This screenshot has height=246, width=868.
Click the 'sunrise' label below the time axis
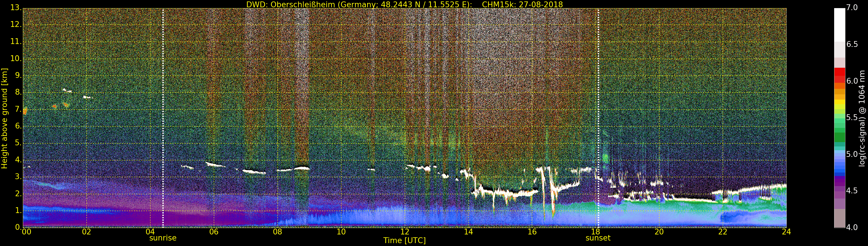pyautogui.click(x=163, y=238)
